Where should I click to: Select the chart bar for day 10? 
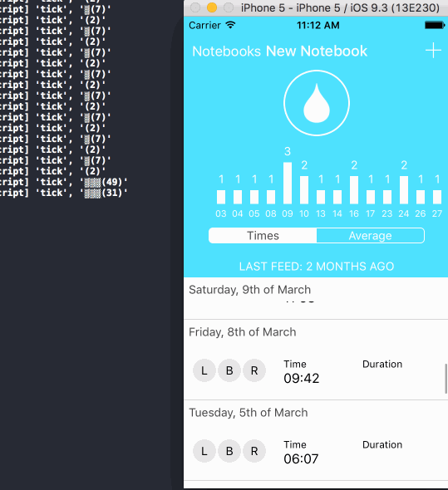click(304, 190)
